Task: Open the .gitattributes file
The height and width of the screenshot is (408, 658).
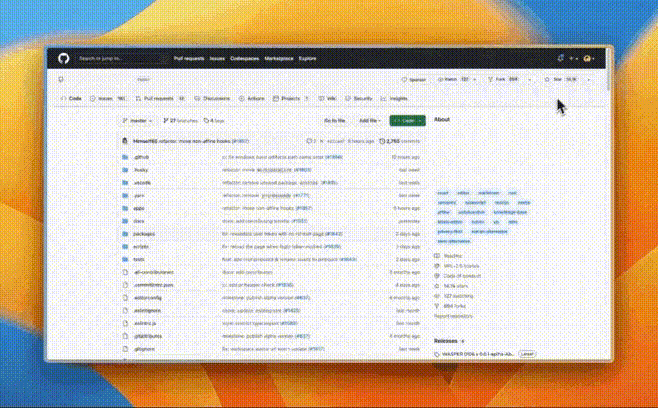Action: click(148, 337)
